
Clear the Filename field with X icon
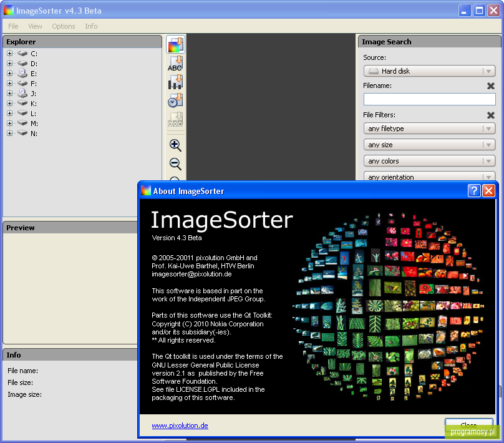(491, 86)
